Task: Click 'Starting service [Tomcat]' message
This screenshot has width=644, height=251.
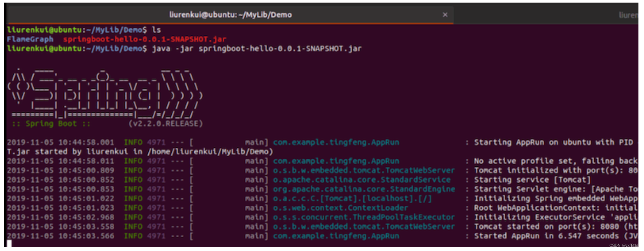Action: click(x=532, y=180)
